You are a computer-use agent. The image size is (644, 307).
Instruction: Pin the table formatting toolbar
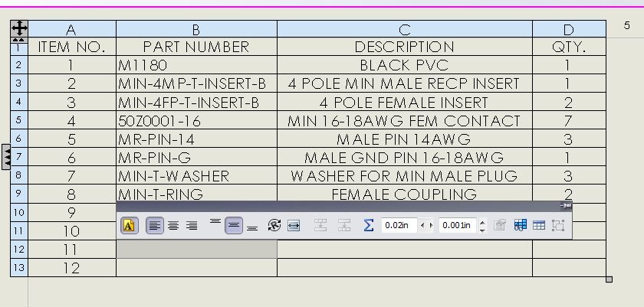[x=566, y=206]
